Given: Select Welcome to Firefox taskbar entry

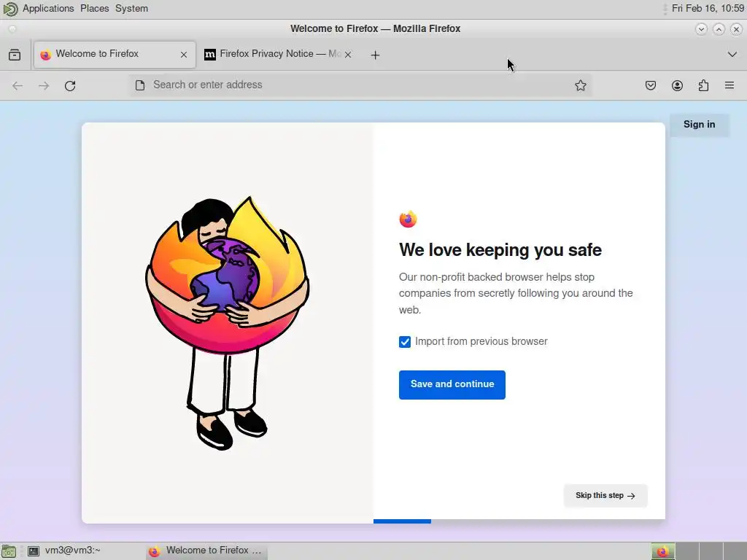Looking at the screenshot, I should (206, 551).
